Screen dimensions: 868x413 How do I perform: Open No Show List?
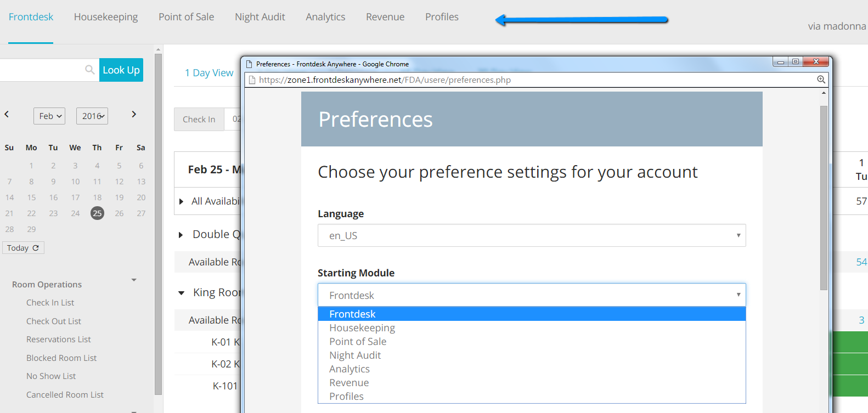point(51,376)
